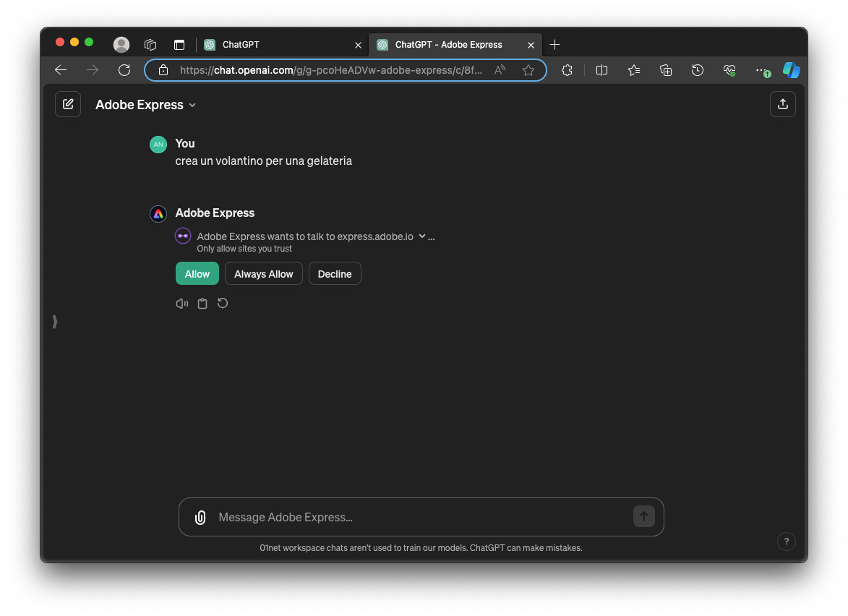The height and width of the screenshot is (616, 848).
Task: Click the plugin connection icon beside request
Action: click(x=183, y=236)
